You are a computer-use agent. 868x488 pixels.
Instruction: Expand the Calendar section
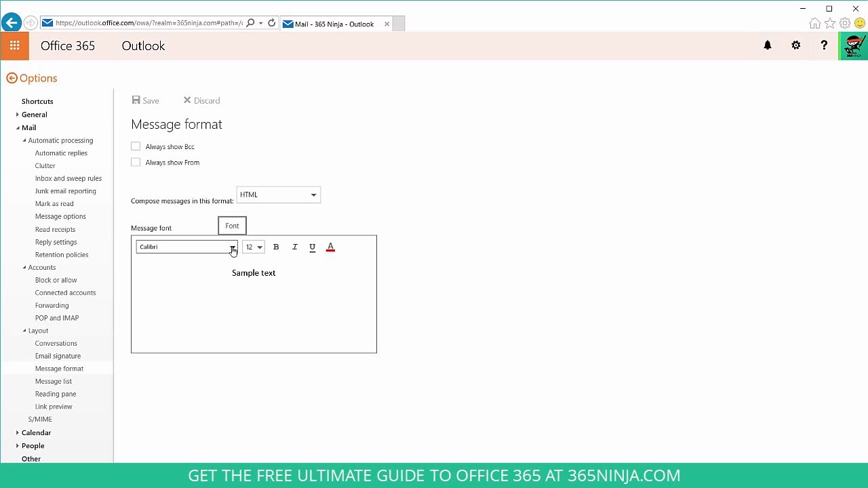18,432
